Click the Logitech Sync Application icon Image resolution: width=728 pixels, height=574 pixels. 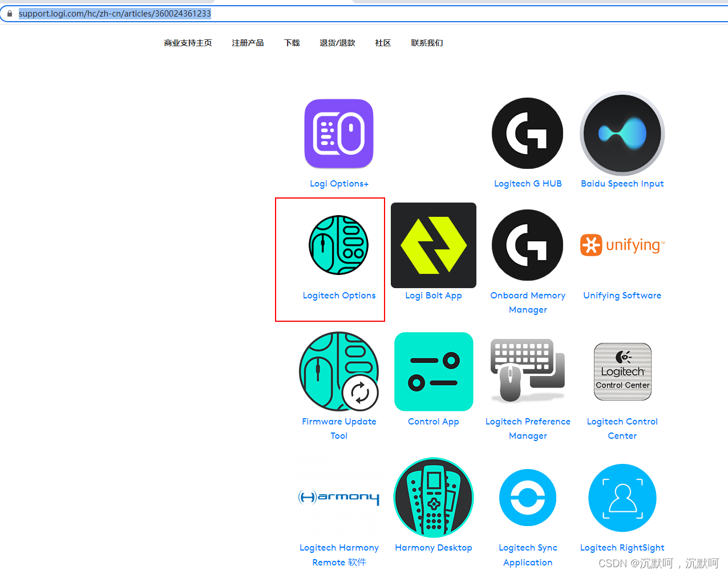coord(528,498)
